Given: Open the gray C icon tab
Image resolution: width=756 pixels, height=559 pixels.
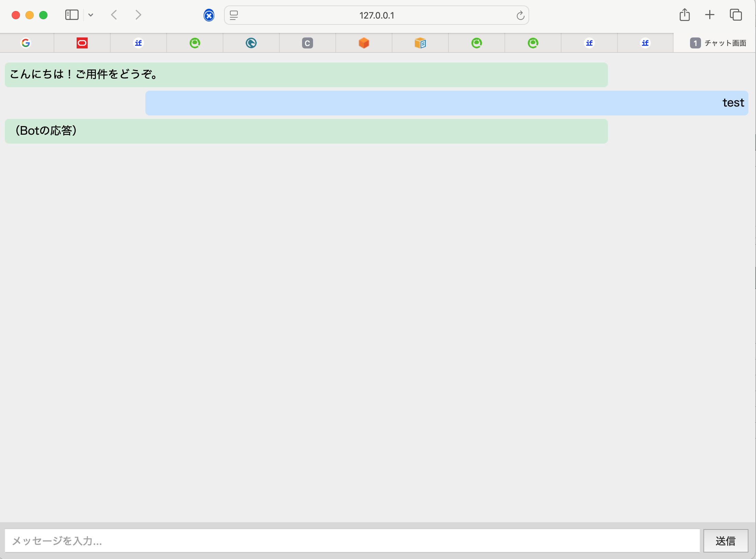Looking at the screenshot, I should [x=308, y=43].
